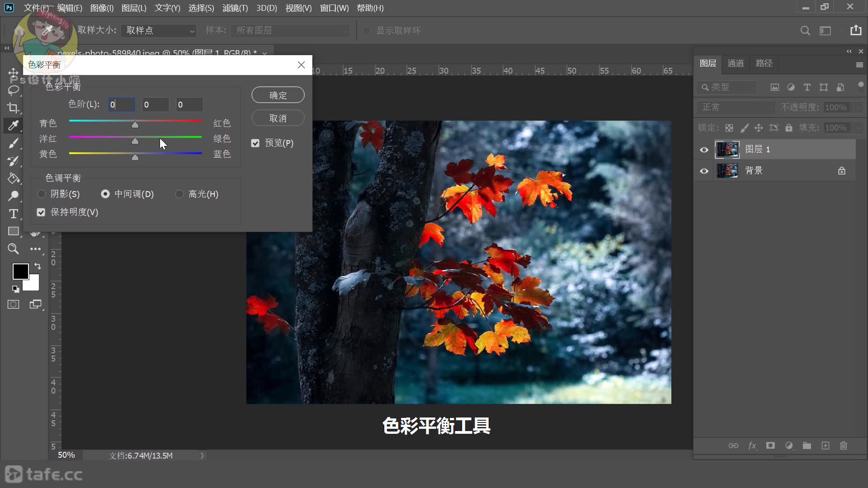Select the Zoom tool

click(x=13, y=249)
